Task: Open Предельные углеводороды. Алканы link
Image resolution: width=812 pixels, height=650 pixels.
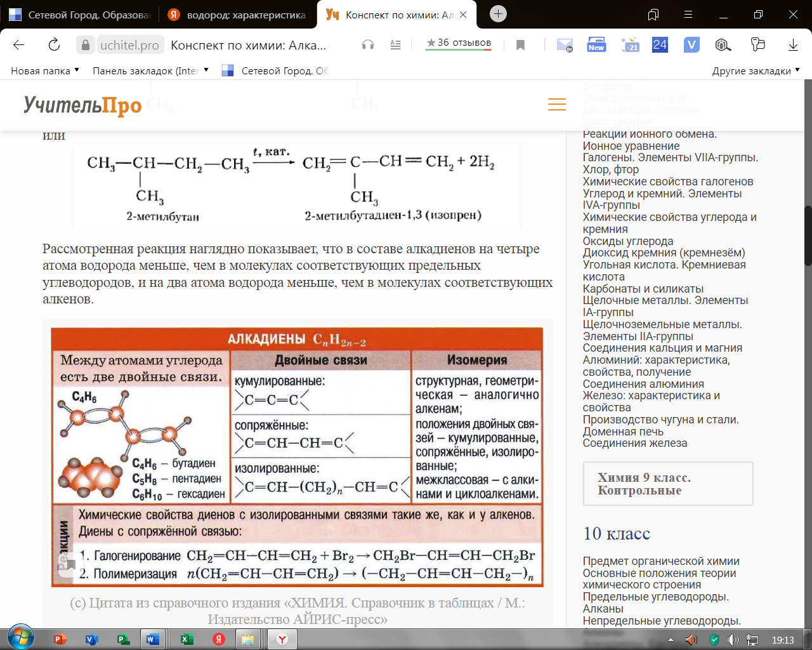Action: click(x=656, y=603)
